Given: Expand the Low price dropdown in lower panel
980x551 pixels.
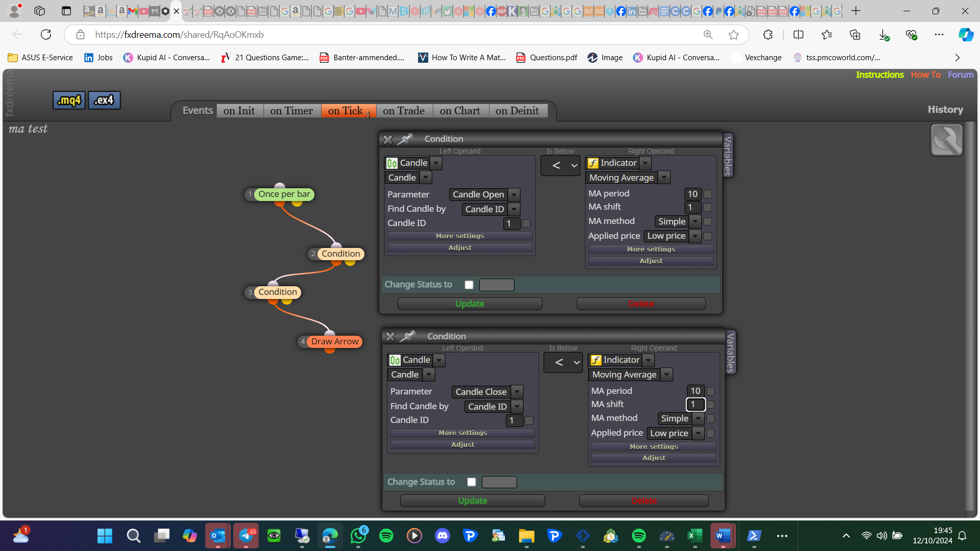Looking at the screenshot, I should point(698,433).
